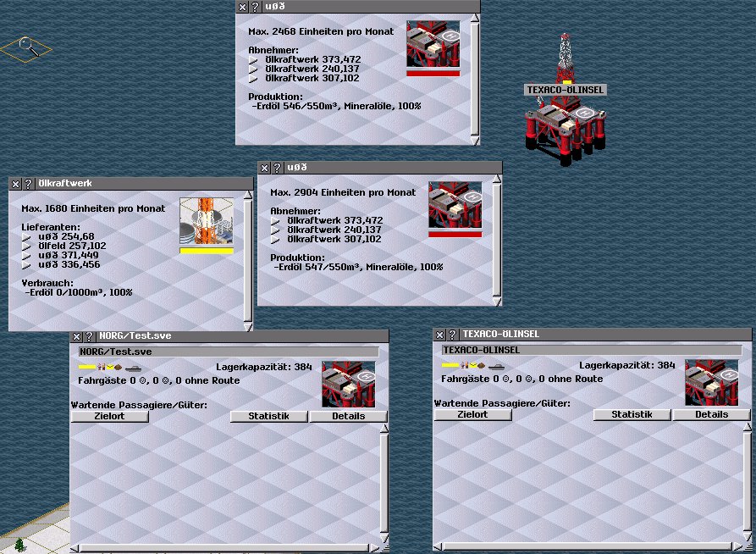756x554 pixels.
Task: Click Details button in TEXACO-ÖLINSEL window
Action: (x=711, y=415)
